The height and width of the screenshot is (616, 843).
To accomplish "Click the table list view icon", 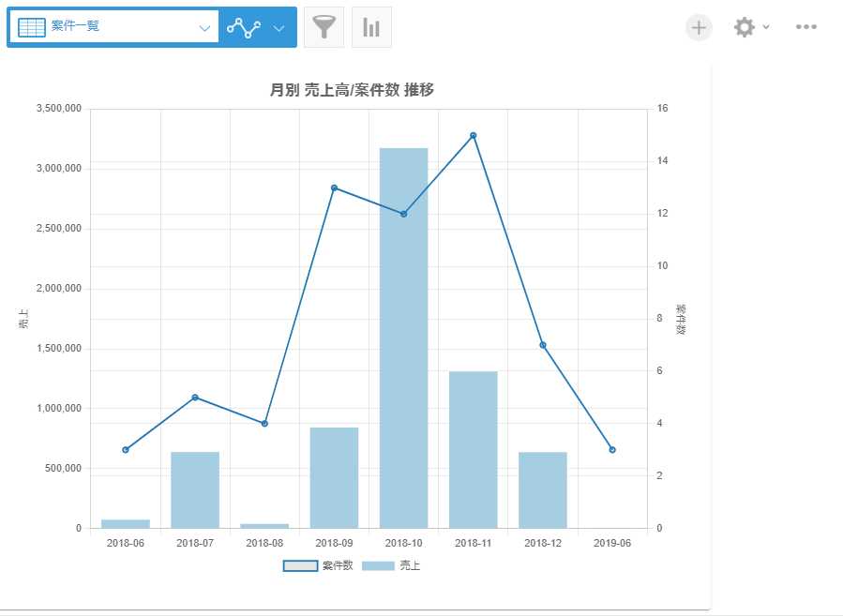I will (32, 27).
